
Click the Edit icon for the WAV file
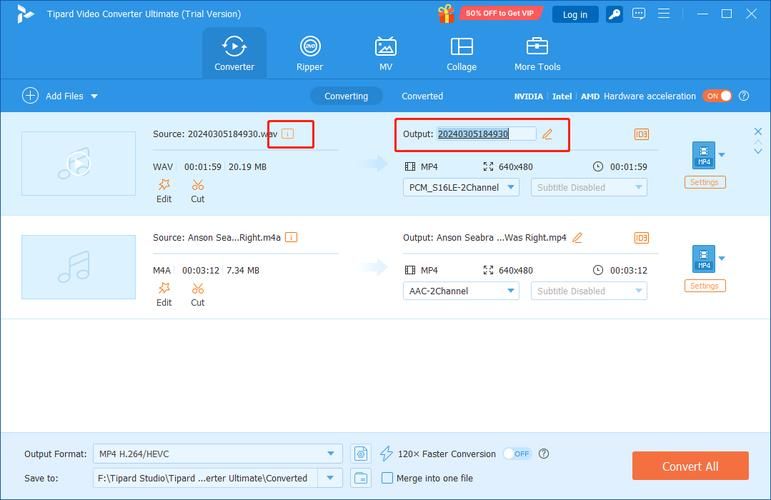tap(164, 190)
